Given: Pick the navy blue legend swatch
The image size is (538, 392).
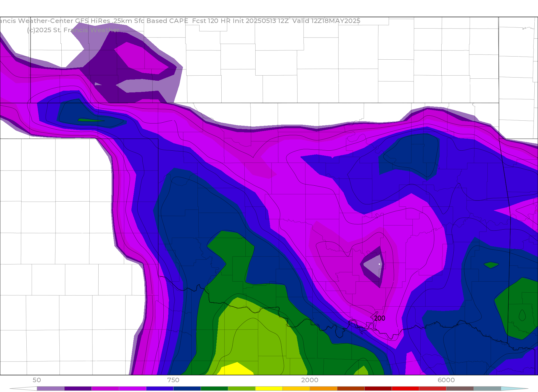Looking at the screenshot, I should (187, 389).
